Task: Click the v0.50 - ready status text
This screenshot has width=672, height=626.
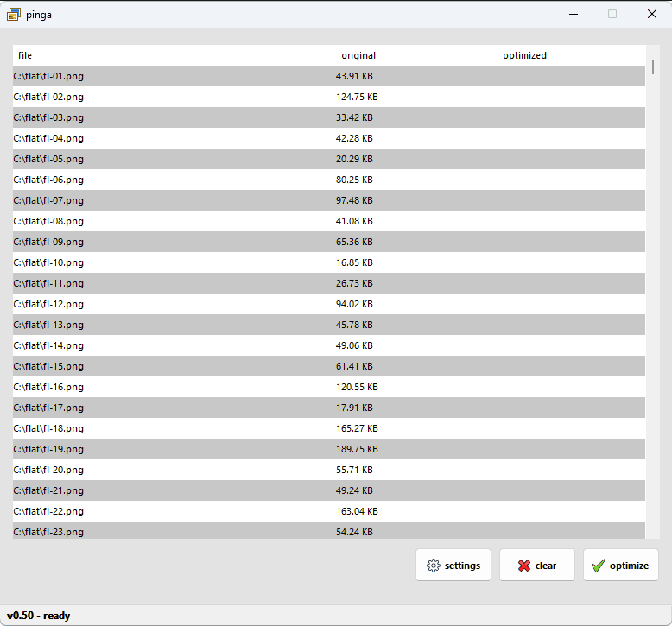Action: [x=39, y=616]
